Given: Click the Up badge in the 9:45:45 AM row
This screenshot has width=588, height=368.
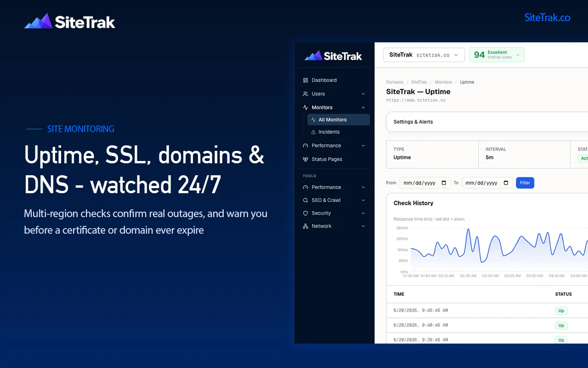Looking at the screenshot, I should tap(561, 310).
